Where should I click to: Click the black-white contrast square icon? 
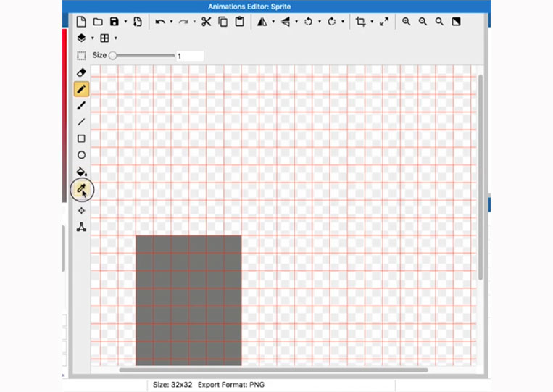point(456,22)
